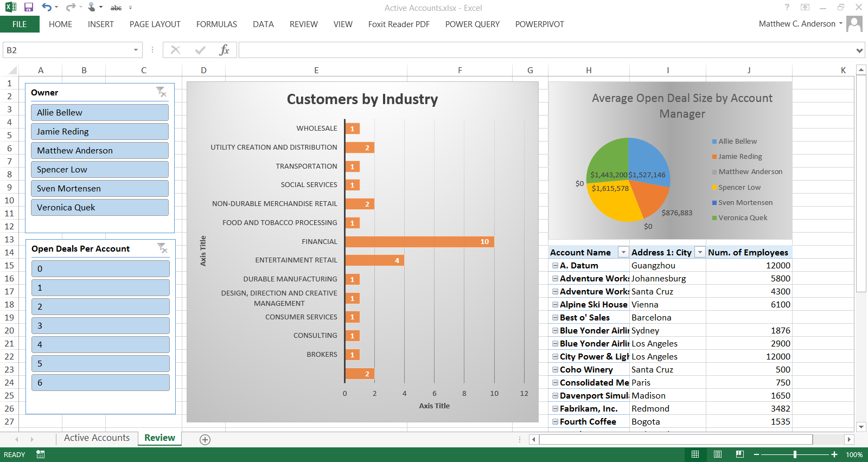Click the Save icon in quick access toolbar
Screen dimensions: 868x462
(29, 8)
